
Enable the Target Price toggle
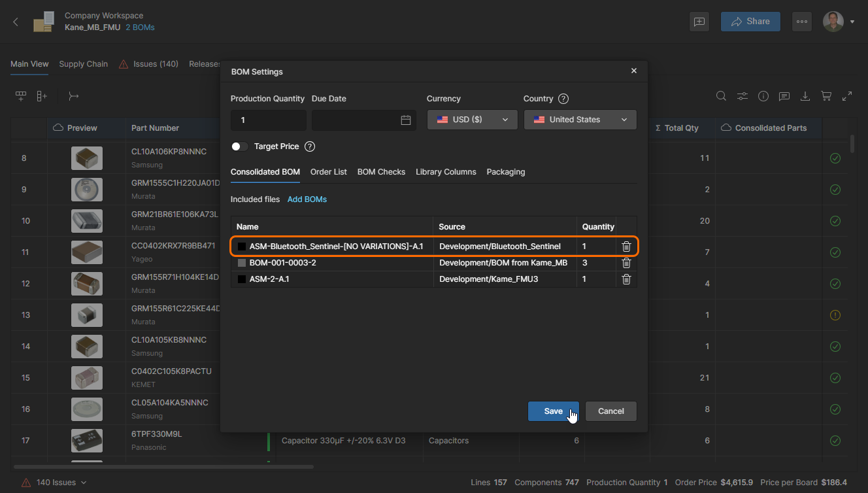(x=240, y=146)
